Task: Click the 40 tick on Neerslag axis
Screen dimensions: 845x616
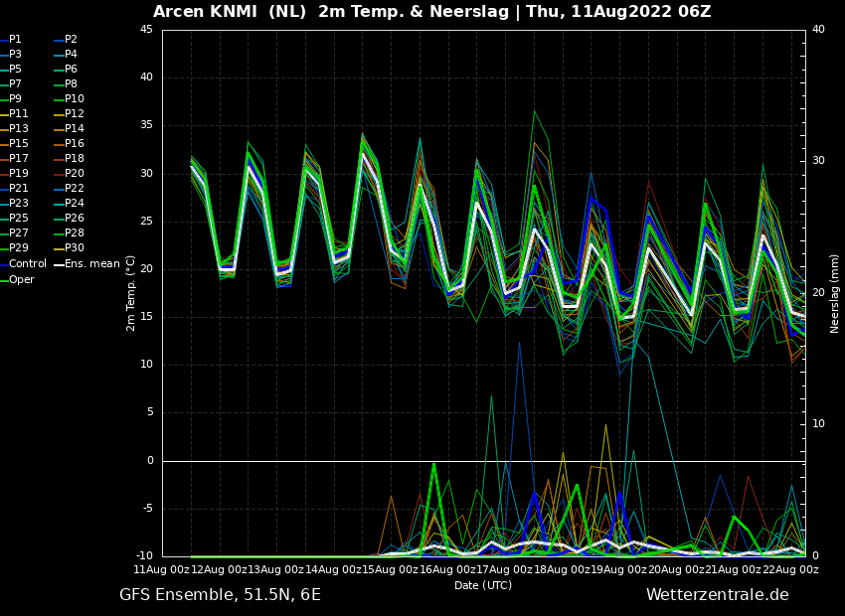Action: [818, 29]
